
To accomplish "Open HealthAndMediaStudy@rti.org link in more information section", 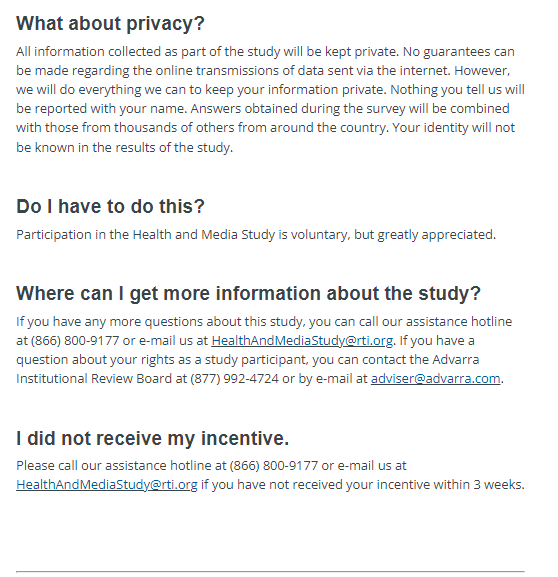I will click(302, 341).
